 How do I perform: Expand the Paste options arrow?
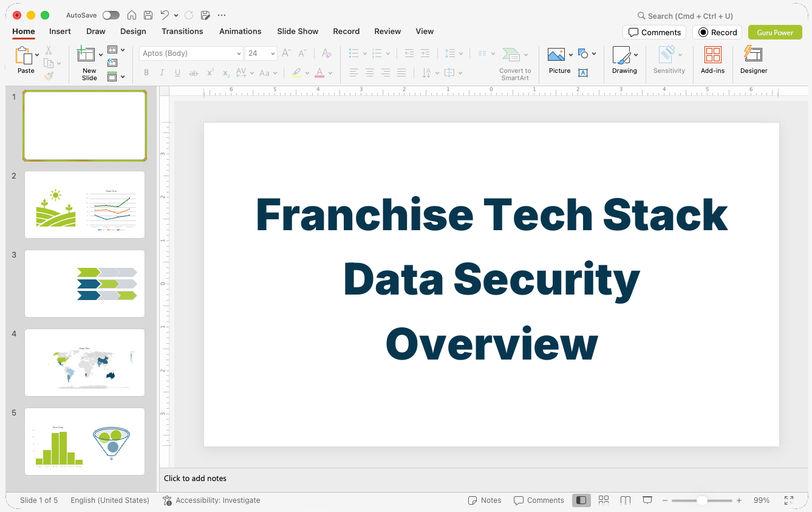pyautogui.click(x=38, y=55)
